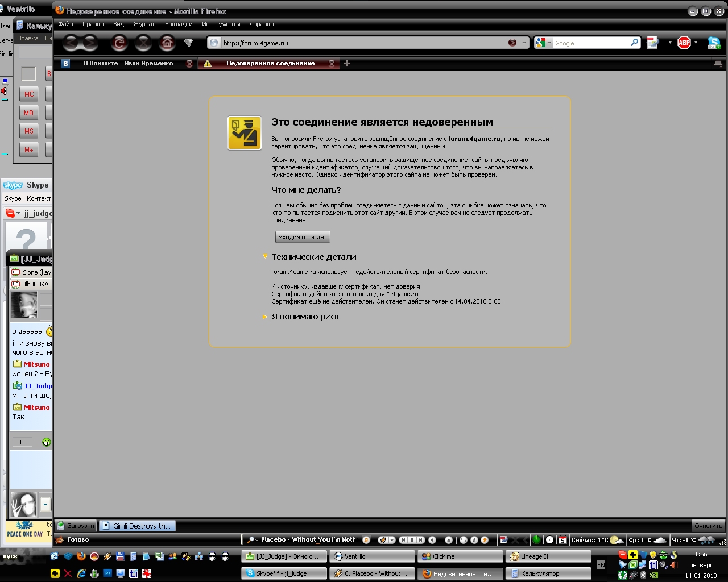Go to the Firefox home page
This screenshot has height=582, width=728.
pos(167,43)
